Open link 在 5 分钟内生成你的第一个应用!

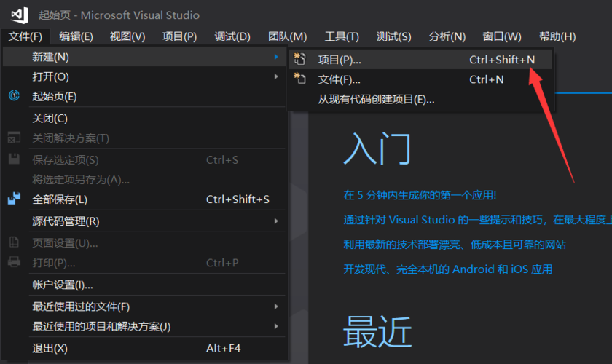[x=420, y=195]
